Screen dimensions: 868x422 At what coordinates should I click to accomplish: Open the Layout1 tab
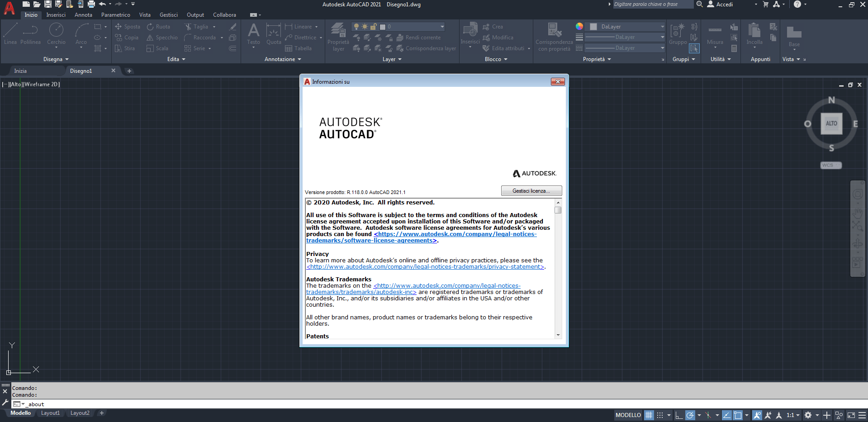(x=50, y=413)
